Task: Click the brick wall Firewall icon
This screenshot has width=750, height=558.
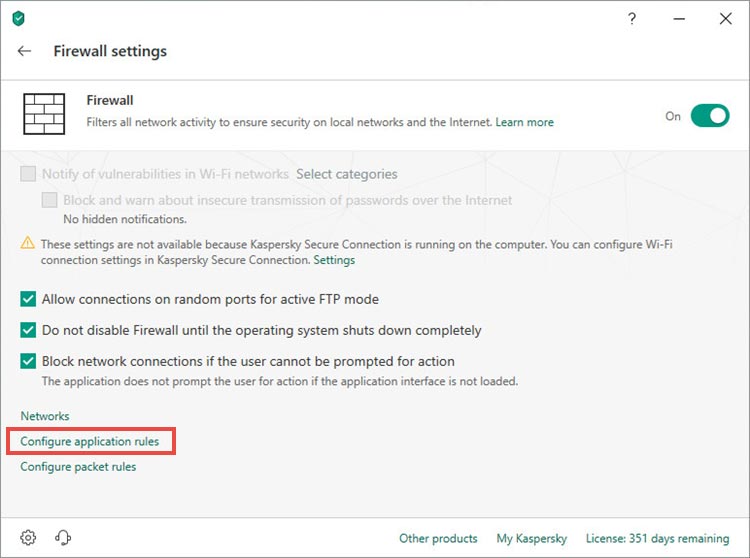Action: click(x=44, y=114)
